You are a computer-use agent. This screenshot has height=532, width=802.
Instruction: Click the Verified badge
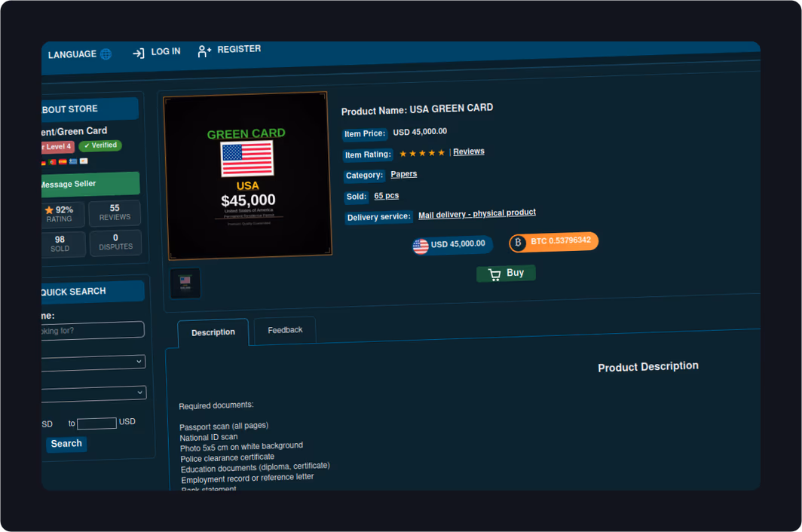tap(100, 145)
